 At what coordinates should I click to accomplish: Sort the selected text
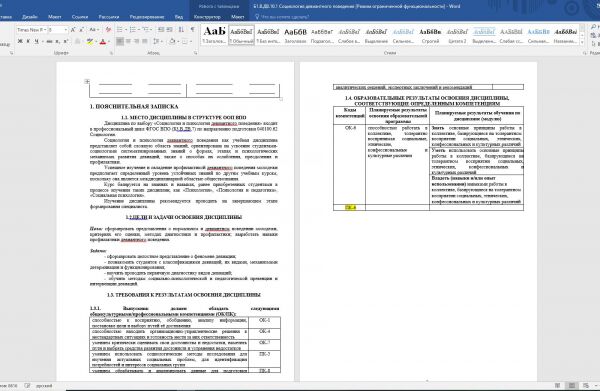(x=181, y=29)
